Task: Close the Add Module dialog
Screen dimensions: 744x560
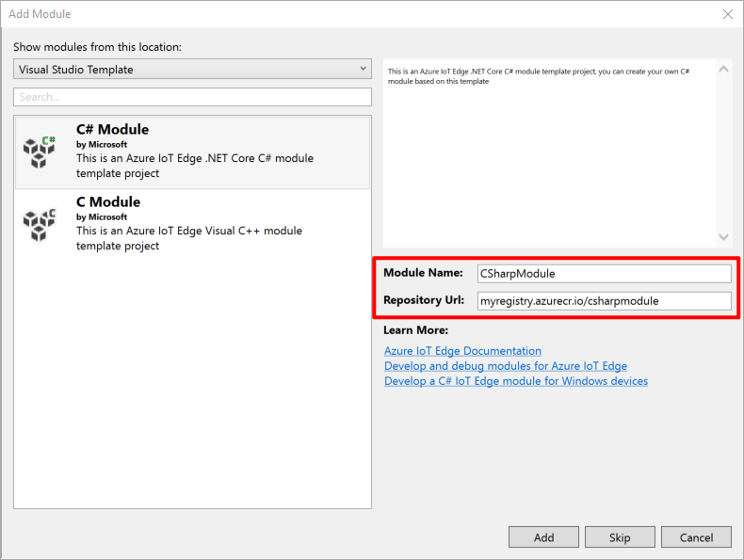Action: (x=727, y=14)
